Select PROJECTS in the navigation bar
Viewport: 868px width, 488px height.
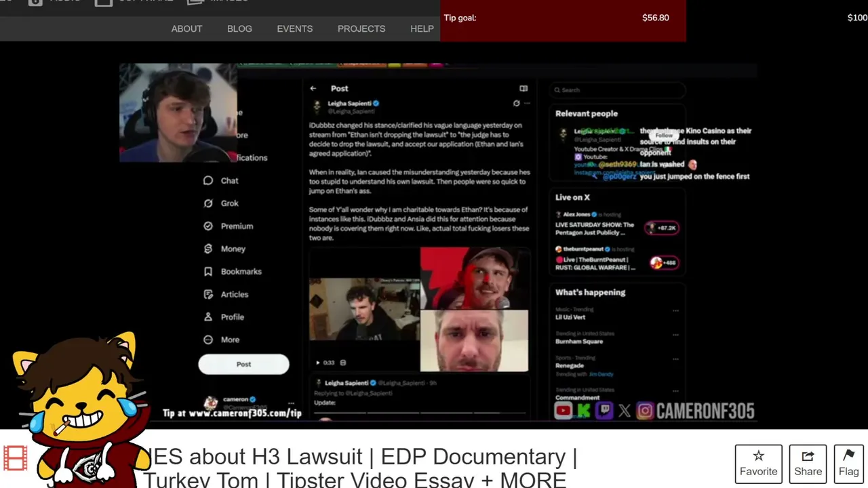pyautogui.click(x=361, y=28)
